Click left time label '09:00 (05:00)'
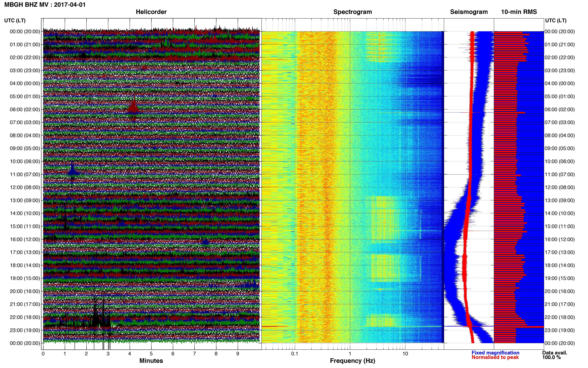Screen dimensions: 588x368 click(25, 148)
